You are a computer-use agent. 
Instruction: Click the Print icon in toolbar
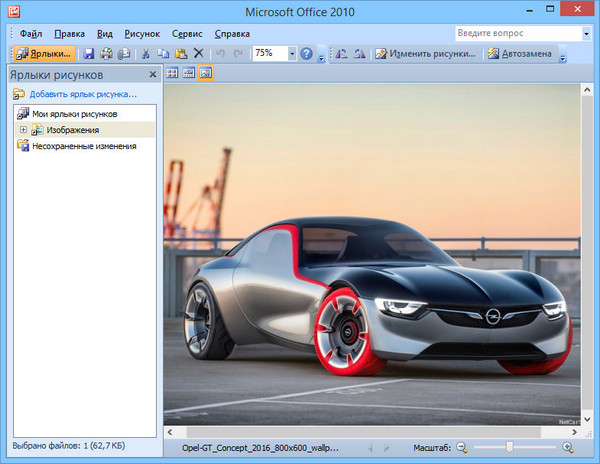(x=106, y=53)
